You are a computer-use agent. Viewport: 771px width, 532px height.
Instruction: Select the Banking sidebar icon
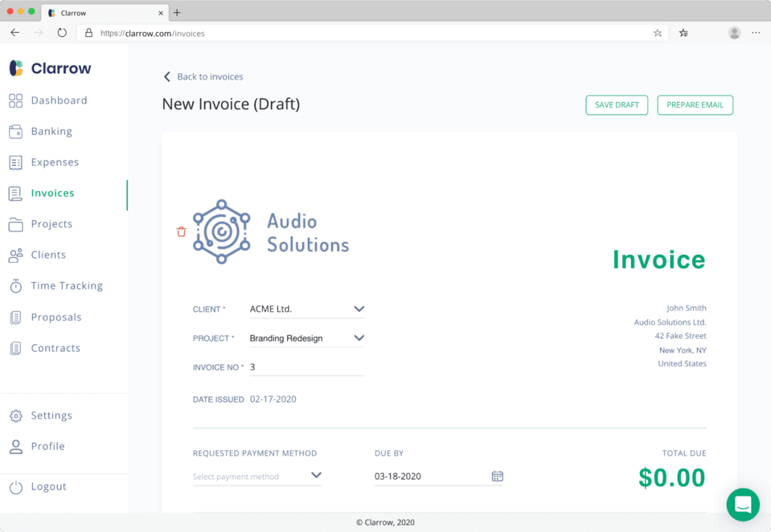tap(17, 131)
